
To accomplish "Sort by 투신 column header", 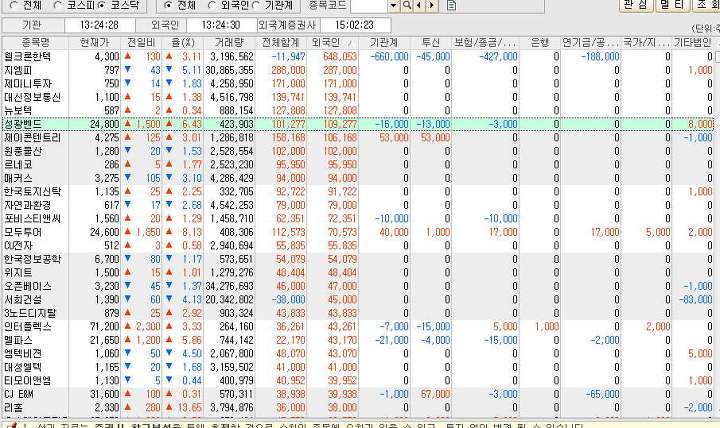I will (x=431, y=43).
